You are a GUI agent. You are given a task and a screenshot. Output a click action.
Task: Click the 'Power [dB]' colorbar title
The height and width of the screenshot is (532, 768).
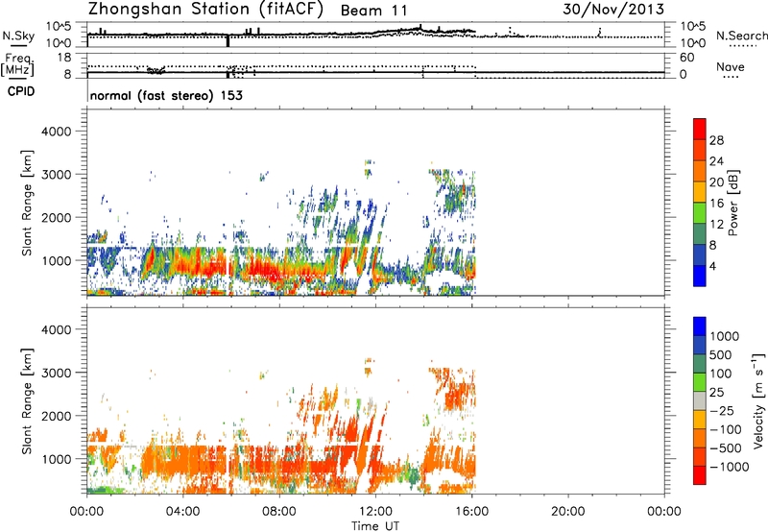732,203
